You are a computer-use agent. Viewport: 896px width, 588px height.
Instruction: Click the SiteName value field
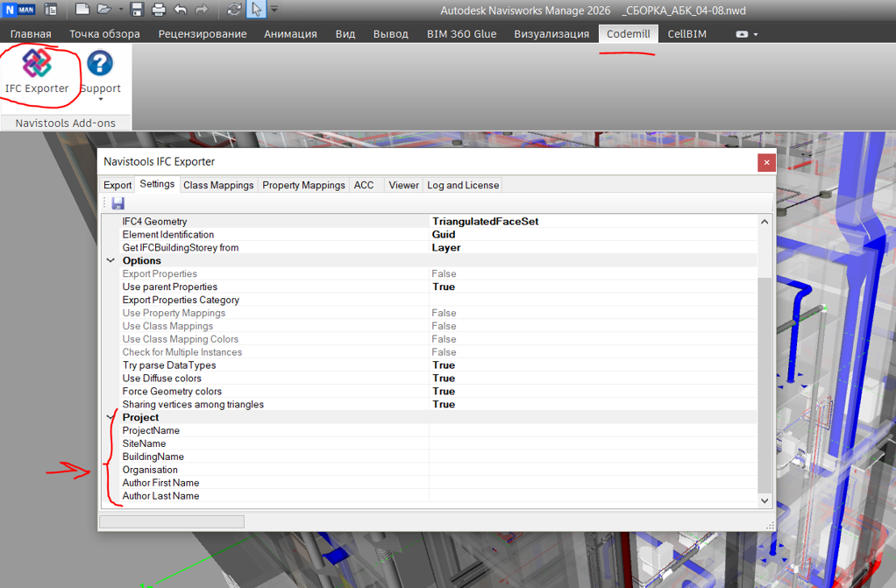coord(594,443)
